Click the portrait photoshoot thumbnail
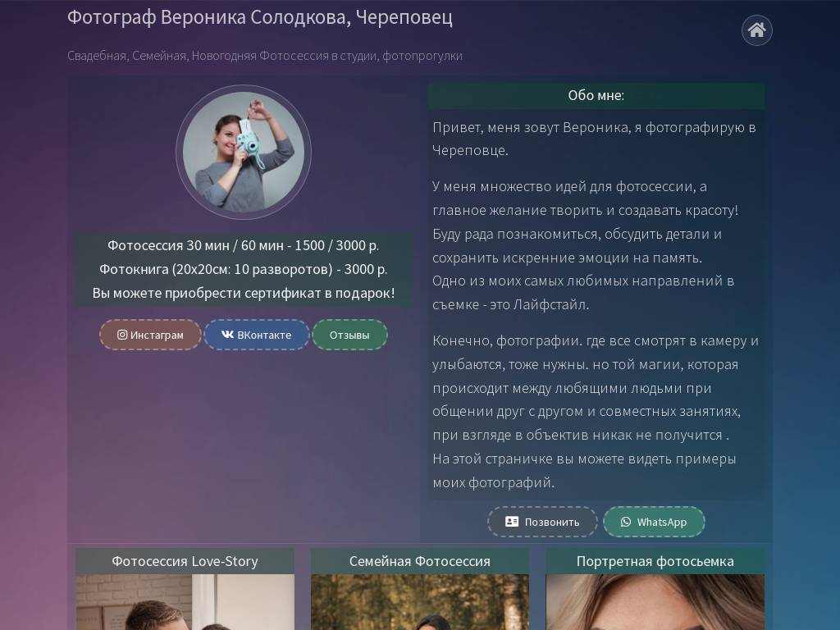The width and height of the screenshot is (840, 630). pyautogui.click(x=655, y=603)
